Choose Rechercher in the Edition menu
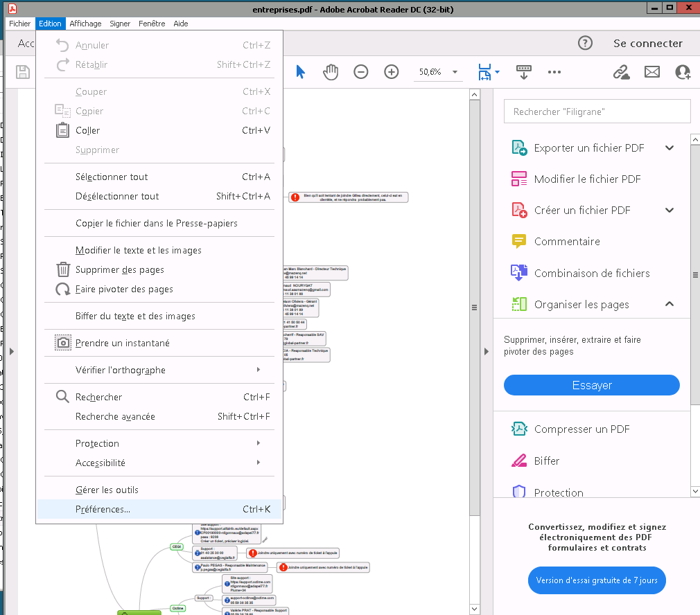 tap(159, 397)
